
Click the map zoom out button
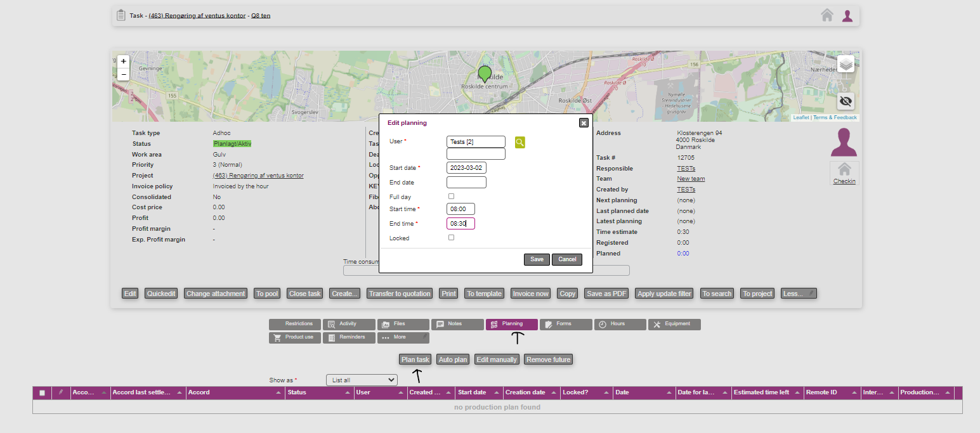pyautogui.click(x=124, y=74)
